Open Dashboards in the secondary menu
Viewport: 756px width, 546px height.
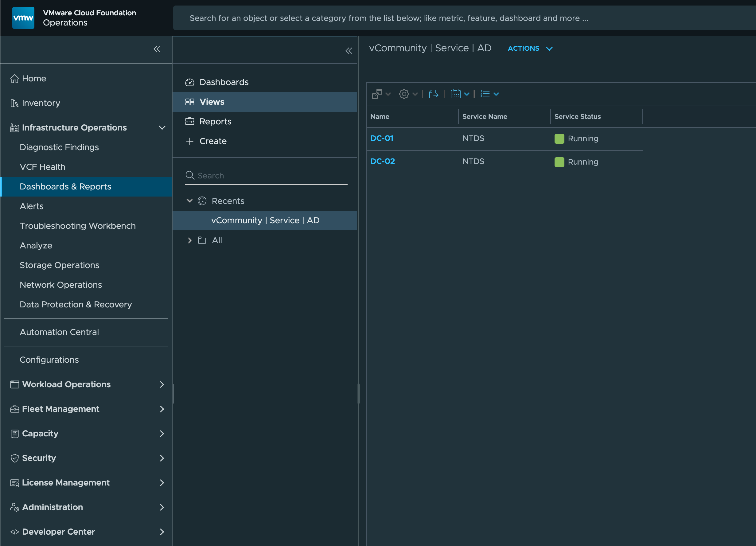pyautogui.click(x=224, y=82)
